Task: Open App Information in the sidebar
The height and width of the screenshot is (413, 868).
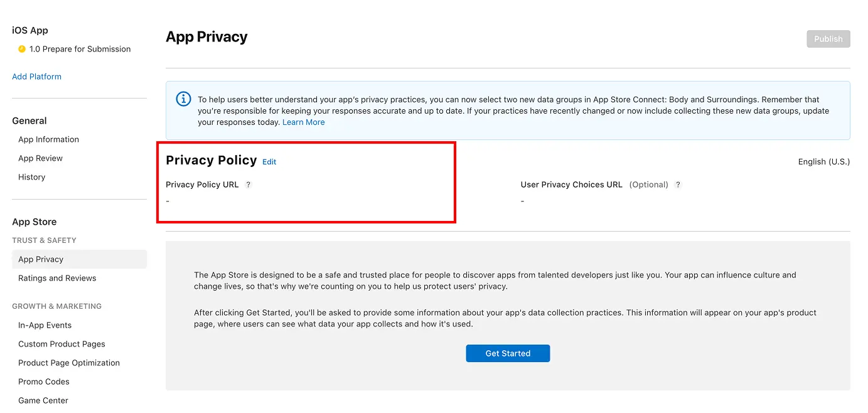Action: [48, 139]
